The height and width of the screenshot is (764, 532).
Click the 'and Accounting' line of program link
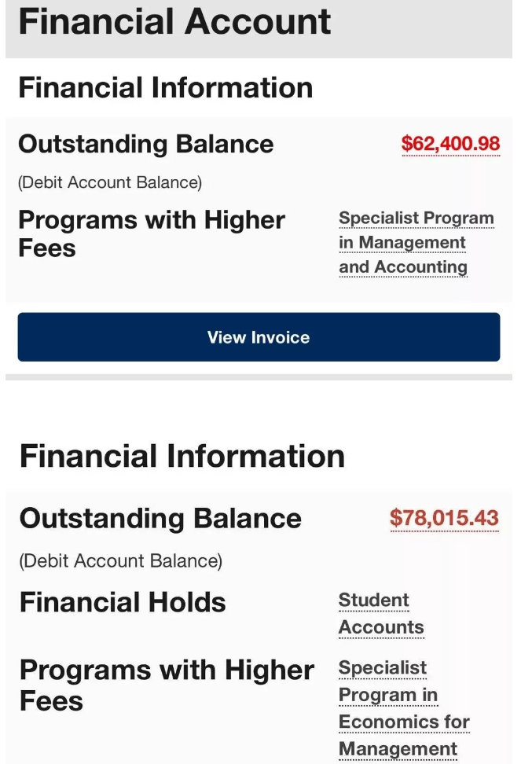(x=402, y=267)
